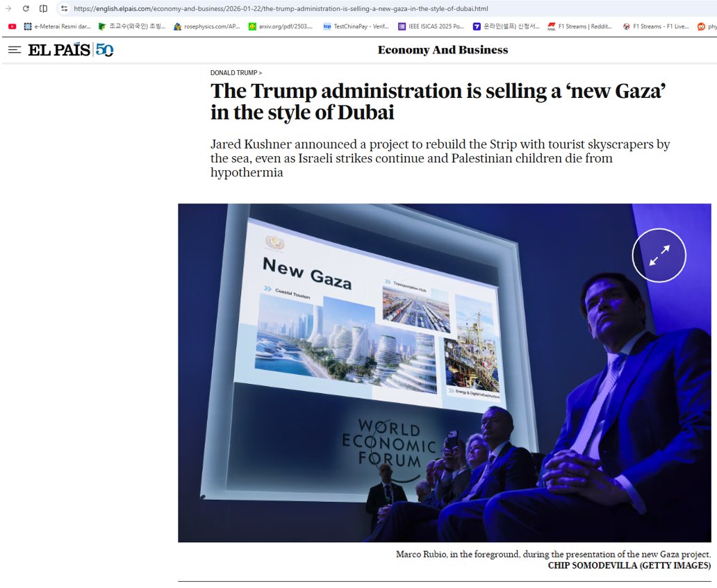Image resolution: width=717 pixels, height=588 pixels.
Task: Go forward in browser history
Action: pyautogui.click(x=7, y=9)
